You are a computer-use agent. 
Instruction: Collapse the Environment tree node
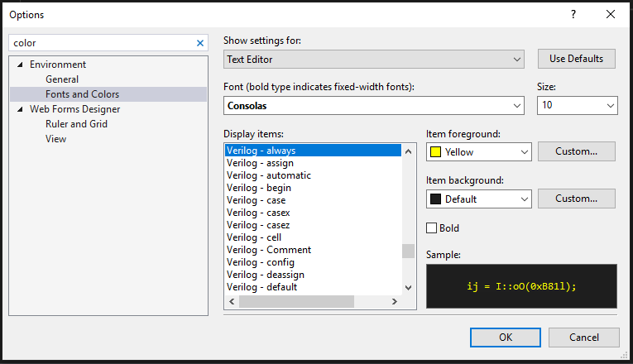(20, 65)
